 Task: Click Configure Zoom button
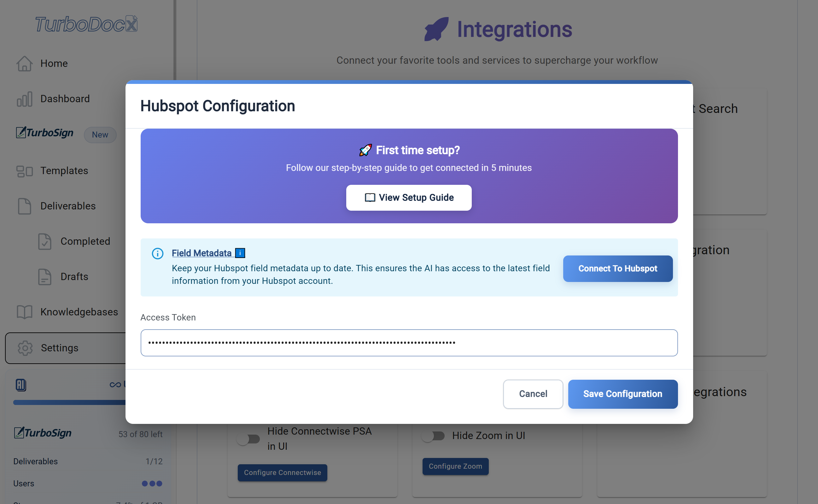pyautogui.click(x=455, y=466)
